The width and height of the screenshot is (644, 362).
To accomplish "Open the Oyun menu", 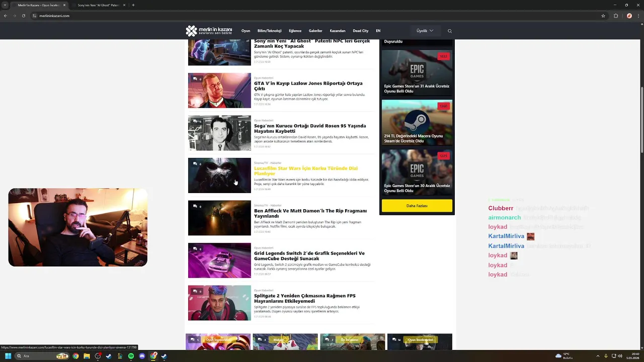I will tap(246, 31).
